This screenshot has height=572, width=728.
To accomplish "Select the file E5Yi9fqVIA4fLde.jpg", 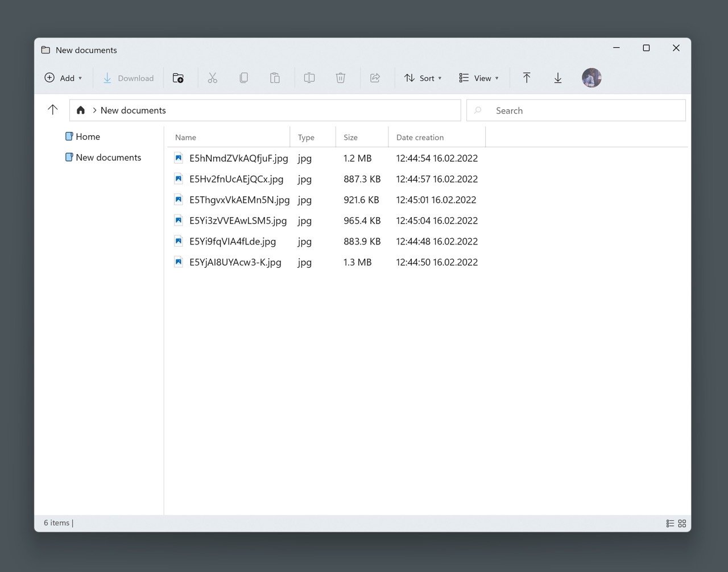I will pyautogui.click(x=233, y=241).
